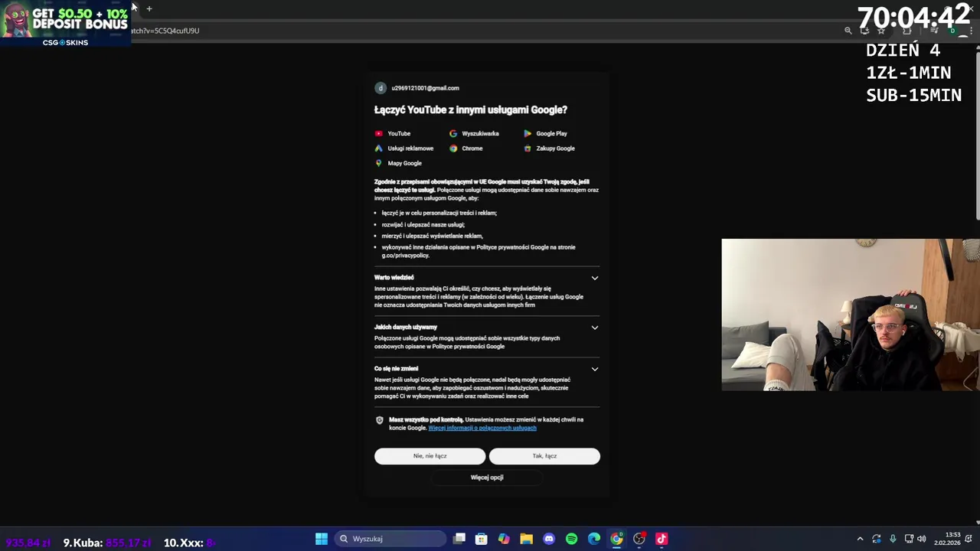Click the browser address bar URL
The image size is (980, 551).
[165, 31]
